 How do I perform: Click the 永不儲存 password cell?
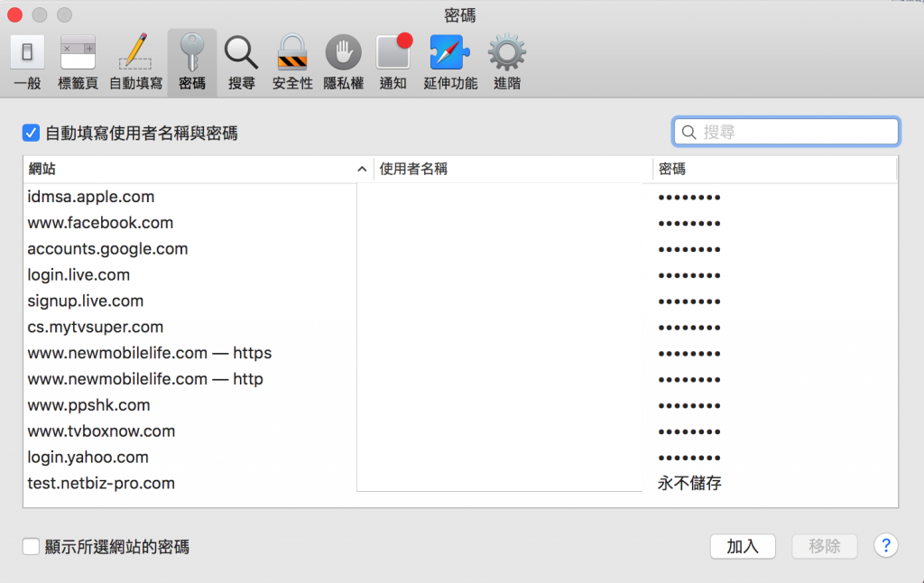689,484
